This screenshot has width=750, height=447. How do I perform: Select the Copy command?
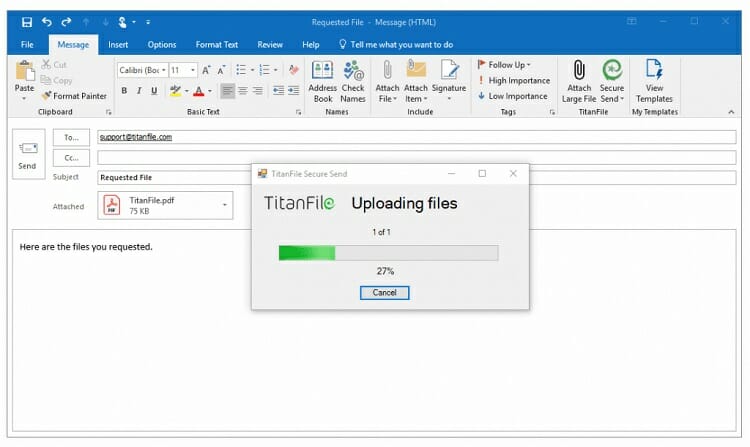click(56, 80)
